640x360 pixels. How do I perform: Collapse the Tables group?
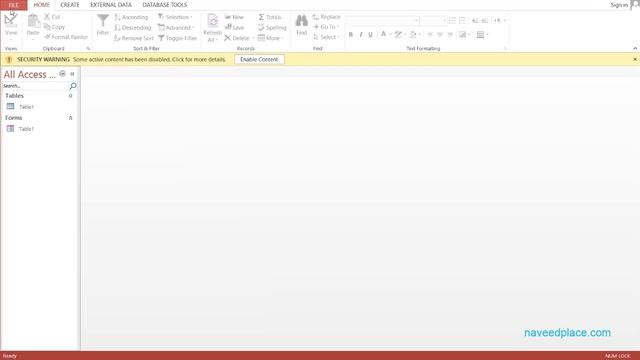(x=71, y=96)
